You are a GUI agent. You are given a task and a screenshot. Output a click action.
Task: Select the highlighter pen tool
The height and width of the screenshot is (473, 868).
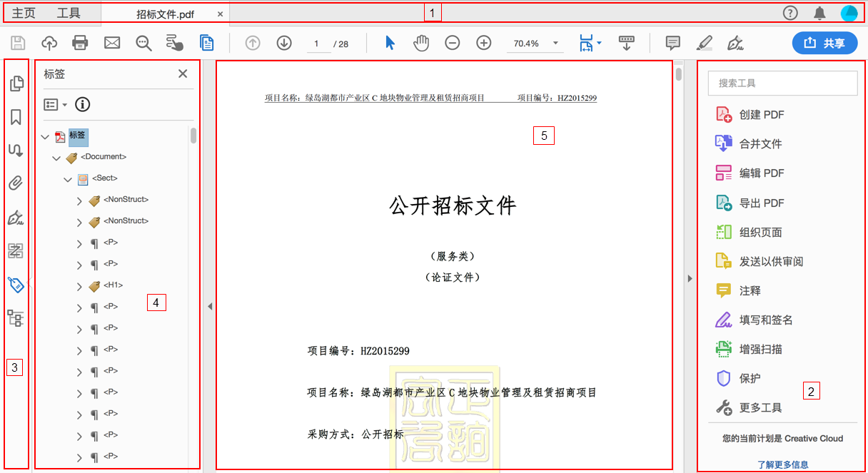pyautogui.click(x=705, y=43)
